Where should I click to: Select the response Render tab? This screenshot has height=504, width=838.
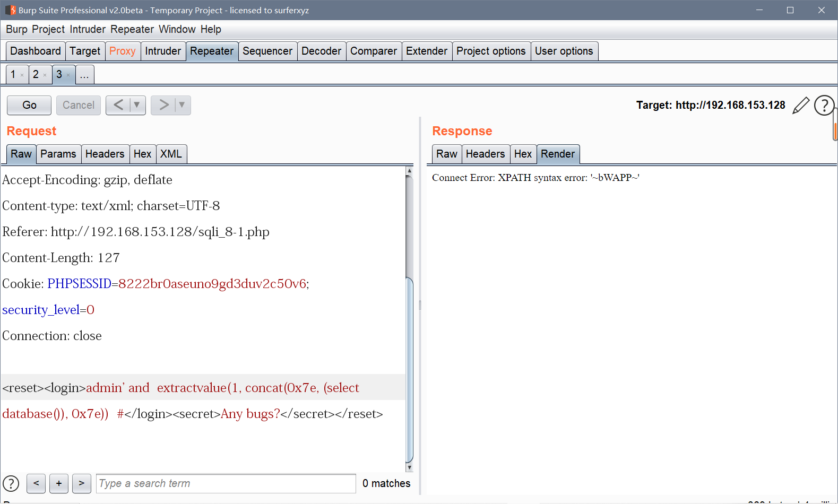(x=558, y=154)
